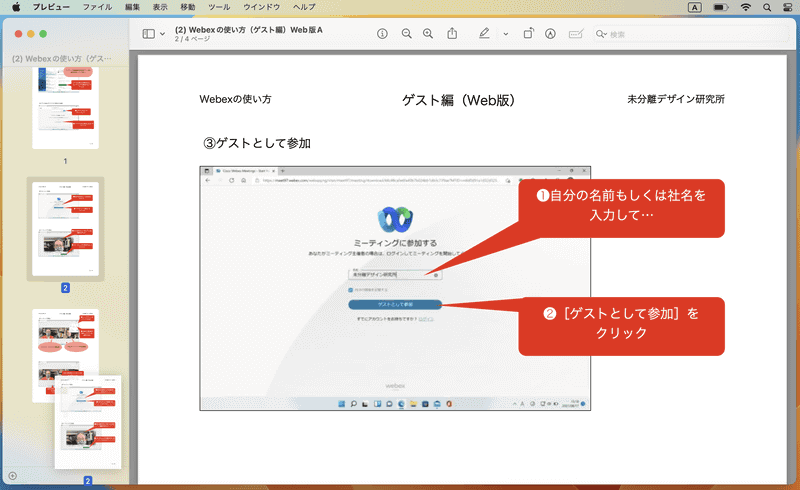The width and height of the screenshot is (800, 490).
Task: Open the ツール menu
Action: pos(219,7)
